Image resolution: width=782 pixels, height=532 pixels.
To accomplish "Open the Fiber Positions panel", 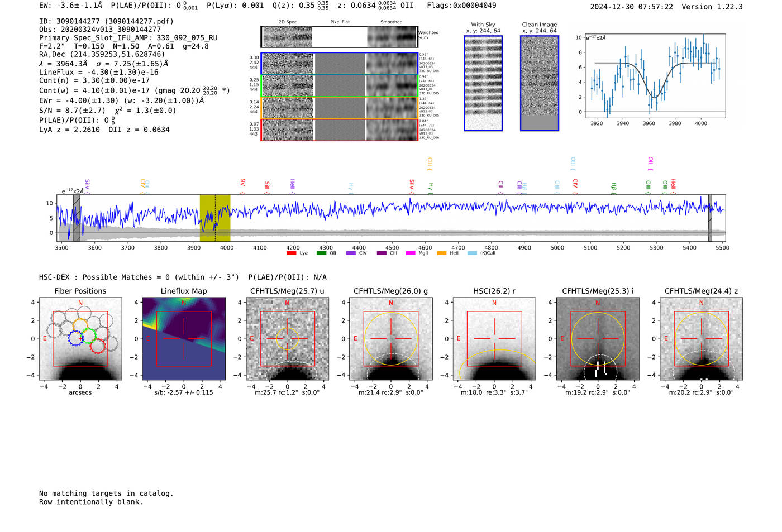I will click(80, 339).
